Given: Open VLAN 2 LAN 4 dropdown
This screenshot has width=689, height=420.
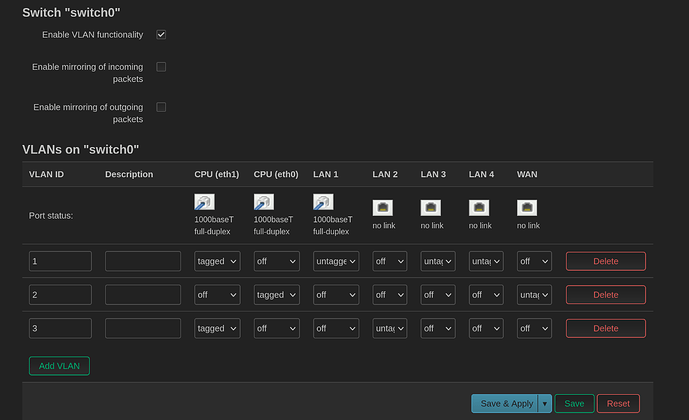Looking at the screenshot, I should click(486, 295).
